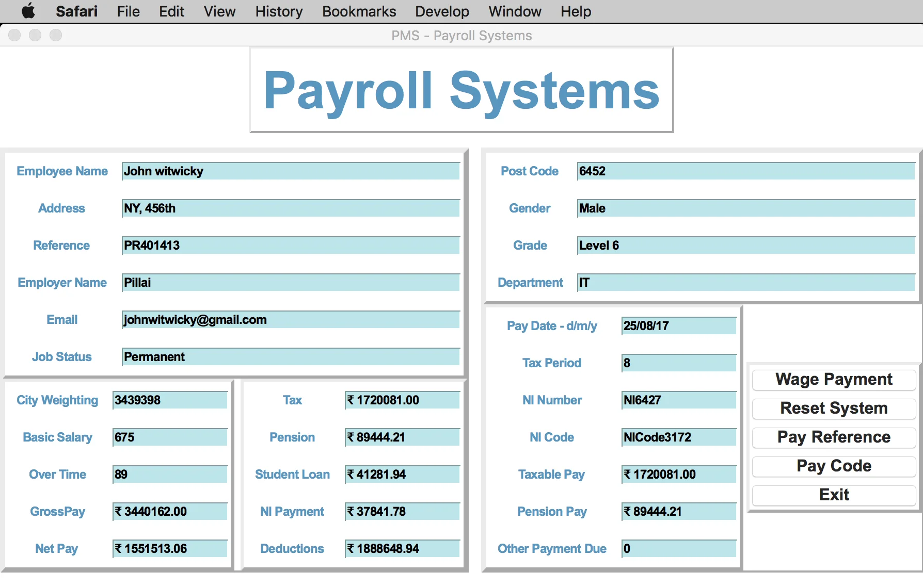The image size is (923, 588).
Task: Open the Bookmarks menu
Action: (x=358, y=11)
